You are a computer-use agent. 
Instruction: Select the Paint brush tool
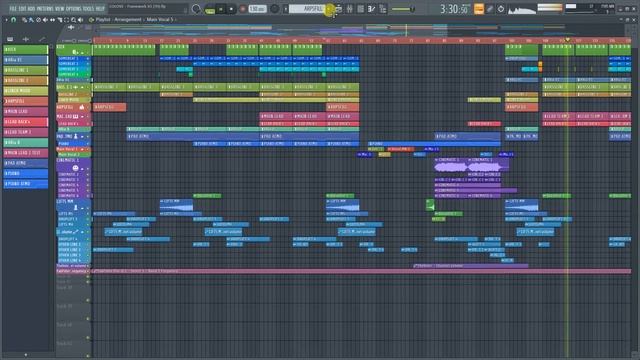31,20
